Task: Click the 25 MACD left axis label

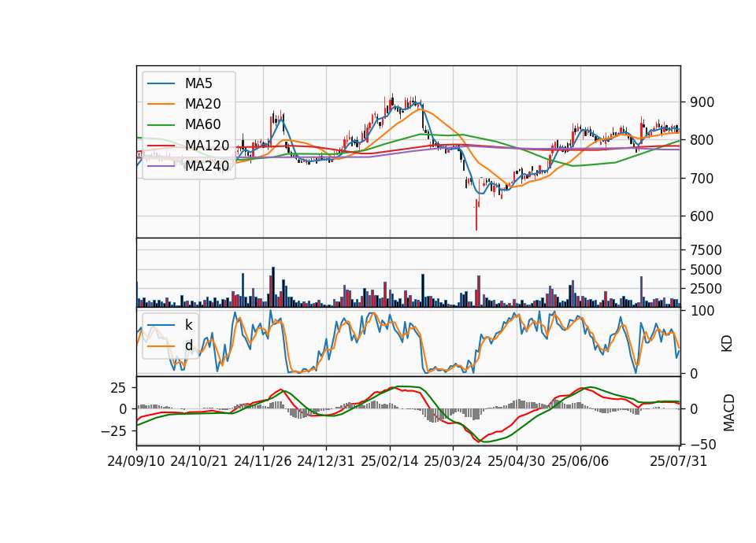Action: pos(119,388)
